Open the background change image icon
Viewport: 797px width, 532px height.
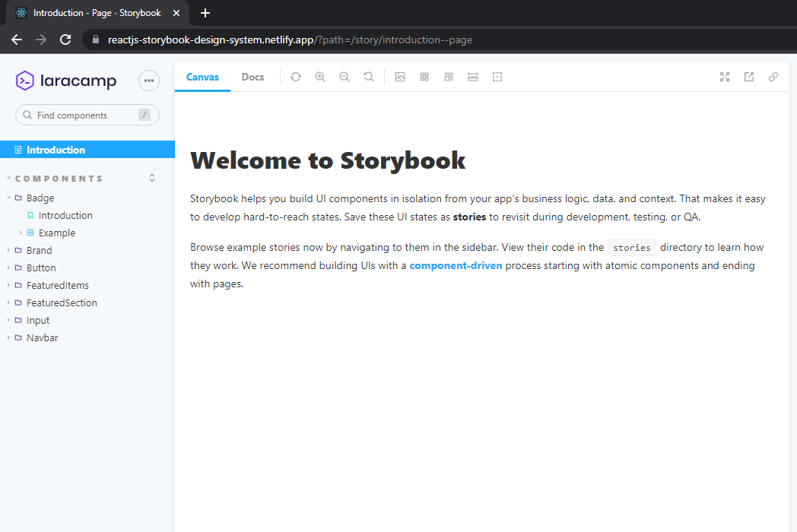(x=400, y=77)
